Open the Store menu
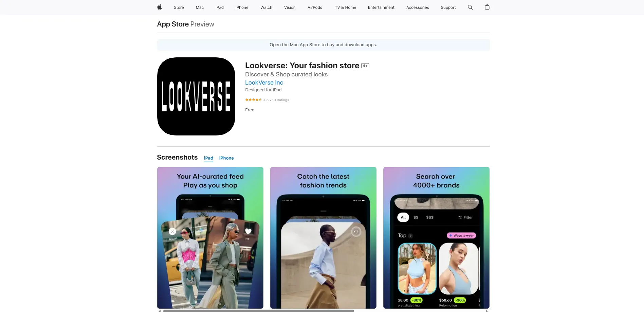This screenshot has width=644, height=312. click(x=179, y=7)
